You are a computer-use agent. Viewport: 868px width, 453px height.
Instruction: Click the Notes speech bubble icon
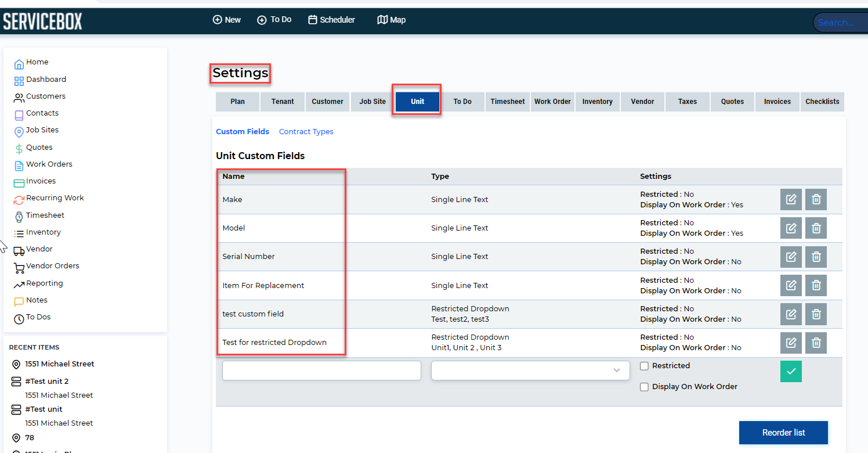click(x=19, y=302)
